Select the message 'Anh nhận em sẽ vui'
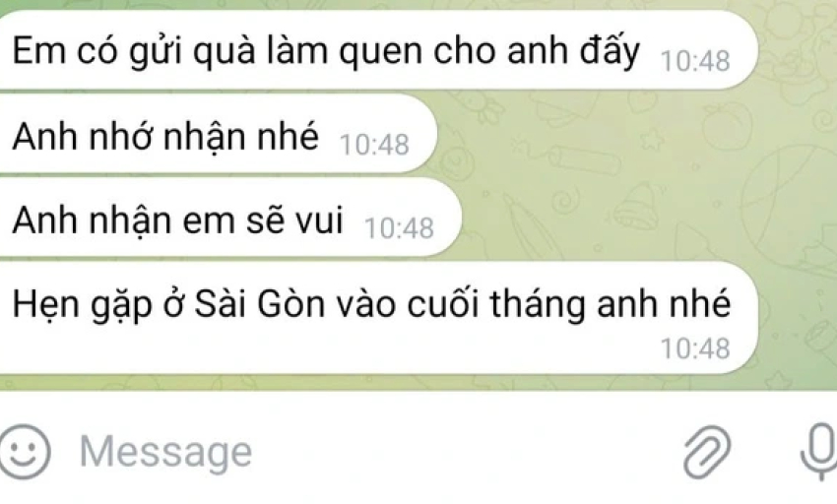This screenshot has width=837, height=504. pos(228,219)
